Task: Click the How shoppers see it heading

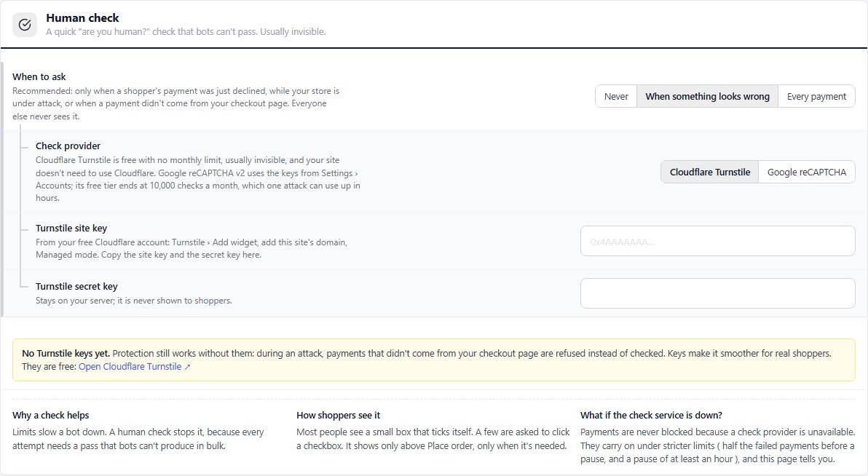Action: pos(338,415)
